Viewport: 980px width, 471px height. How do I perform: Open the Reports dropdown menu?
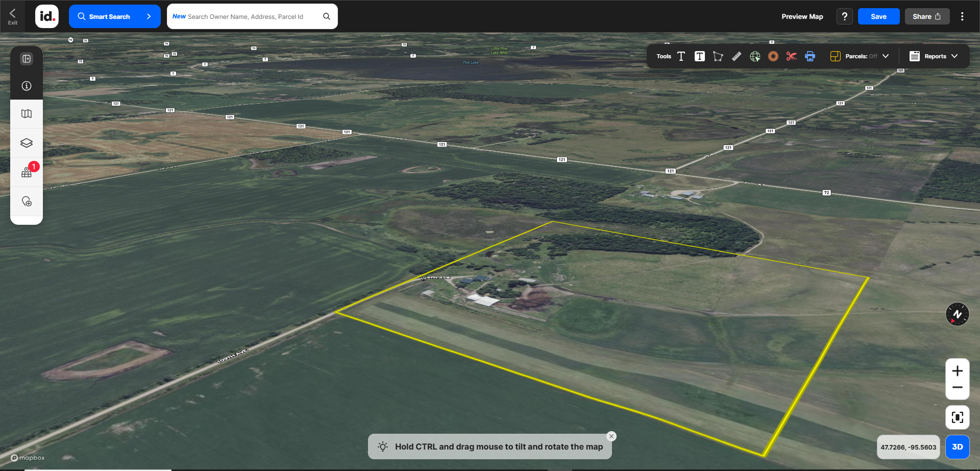click(x=934, y=57)
